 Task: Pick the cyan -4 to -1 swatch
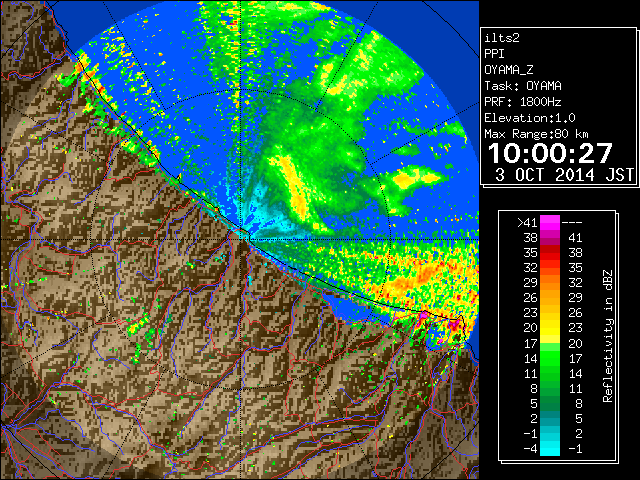550,449
